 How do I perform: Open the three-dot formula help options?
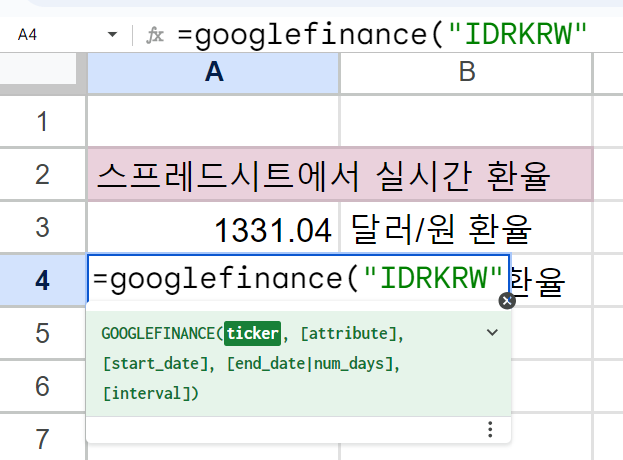[x=490, y=429]
